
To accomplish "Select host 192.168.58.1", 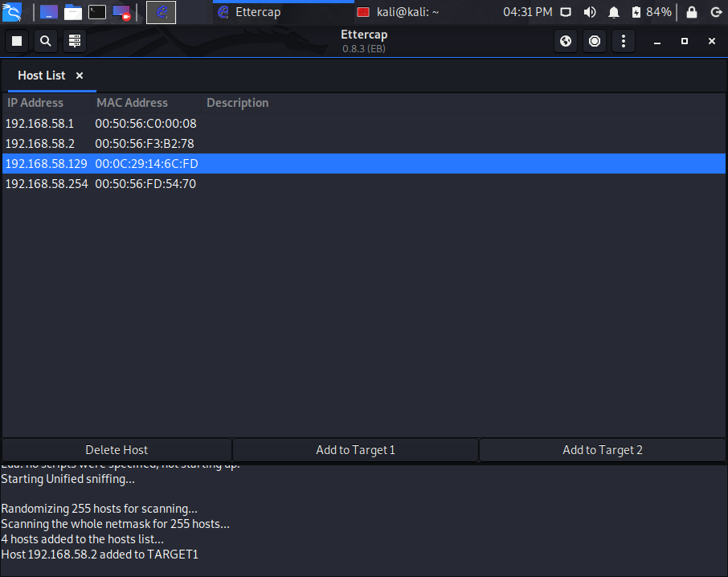I will [364, 124].
